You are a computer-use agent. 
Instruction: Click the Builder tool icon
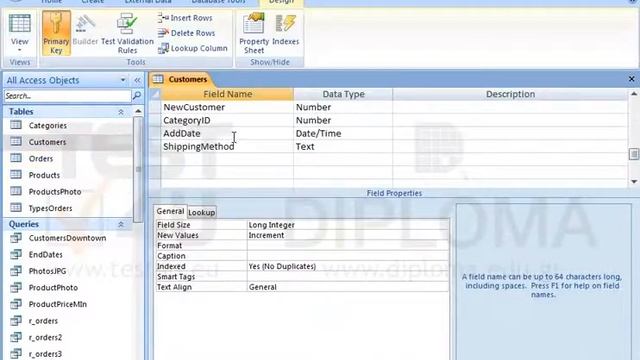point(85,30)
